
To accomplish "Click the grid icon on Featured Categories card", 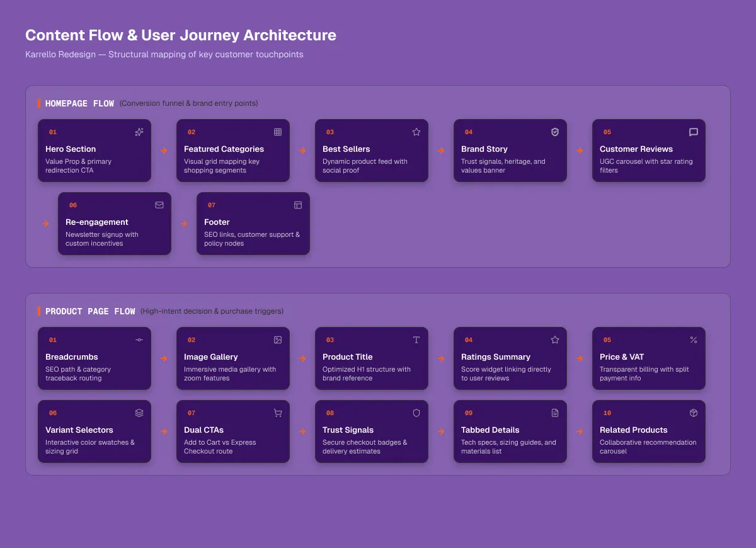I will 278,132.
